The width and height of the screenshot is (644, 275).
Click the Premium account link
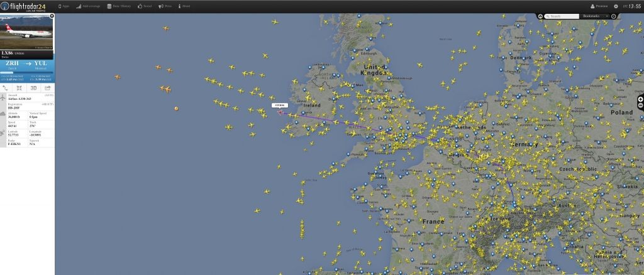point(599,6)
